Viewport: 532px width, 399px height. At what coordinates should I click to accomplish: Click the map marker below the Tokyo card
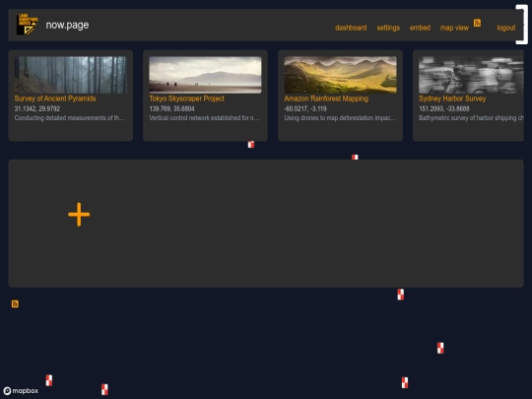251,144
